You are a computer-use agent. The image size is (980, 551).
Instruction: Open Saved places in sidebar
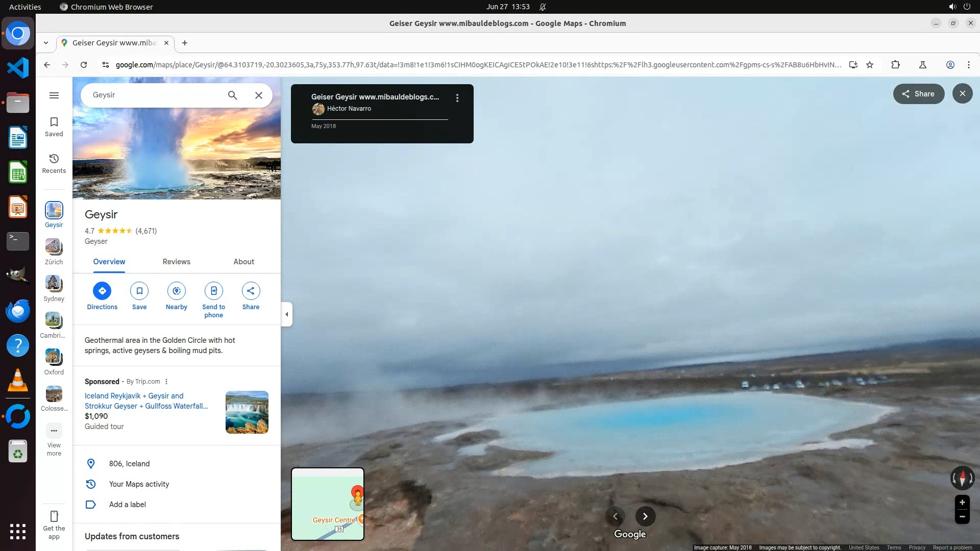pyautogui.click(x=54, y=127)
